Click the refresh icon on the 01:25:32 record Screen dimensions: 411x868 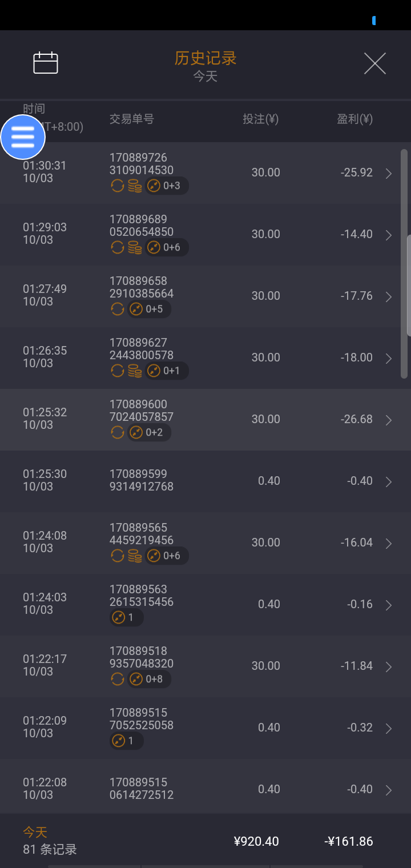118,432
